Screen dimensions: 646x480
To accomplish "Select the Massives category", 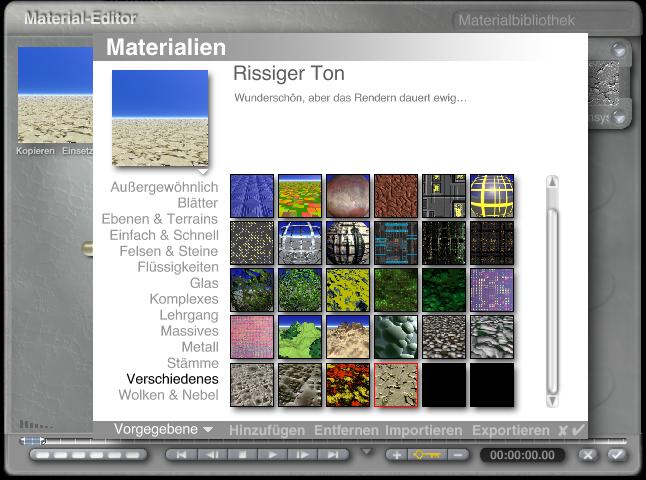I will pos(190,331).
